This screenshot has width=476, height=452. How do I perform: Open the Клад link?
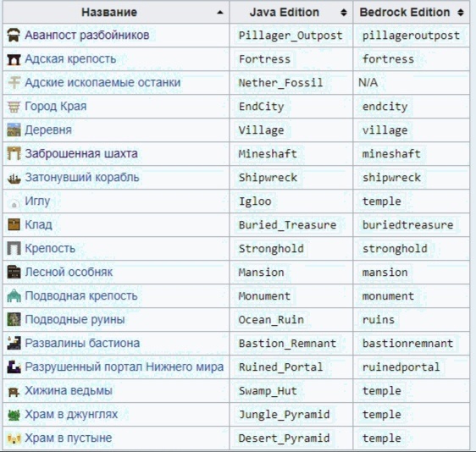[38, 225]
